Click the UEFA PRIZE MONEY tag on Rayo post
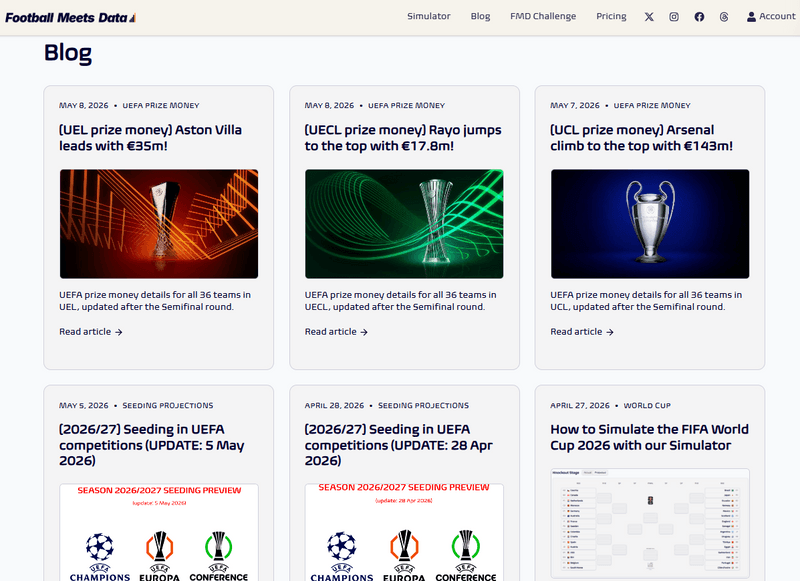Viewport: 800px width, 581px height. (407, 106)
